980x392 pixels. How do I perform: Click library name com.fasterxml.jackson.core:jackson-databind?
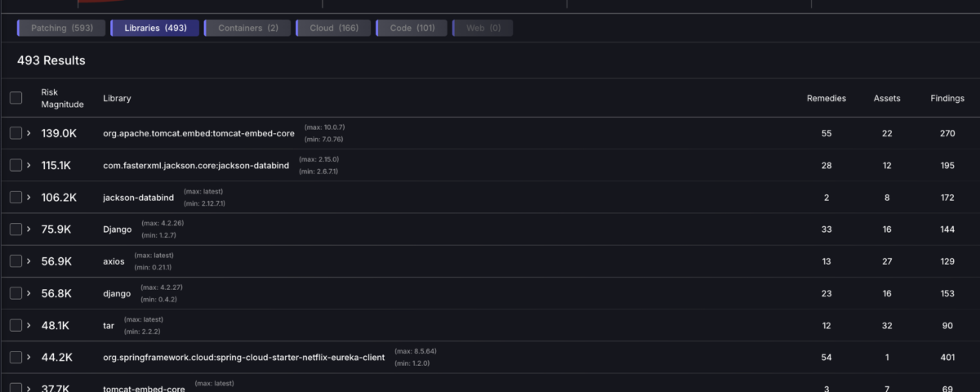[196, 165]
